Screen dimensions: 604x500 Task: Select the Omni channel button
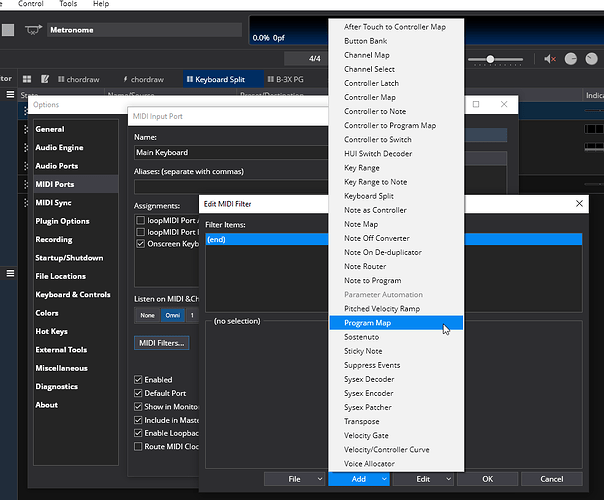173,315
